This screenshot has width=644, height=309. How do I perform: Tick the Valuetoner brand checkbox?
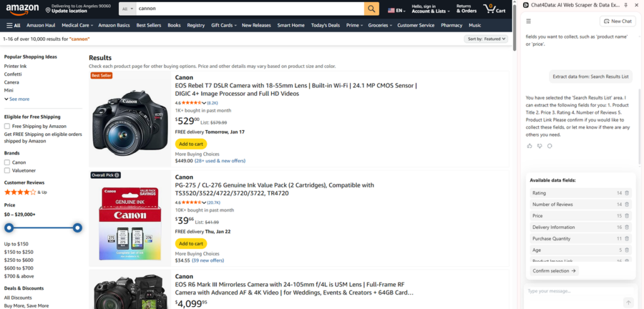[x=7, y=170]
